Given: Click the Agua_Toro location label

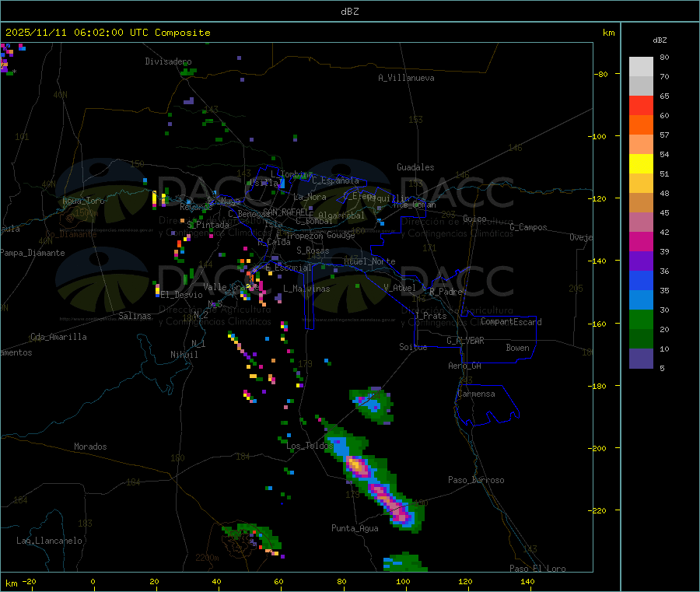Looking at the screenshot, I should (x=83, y=201).
